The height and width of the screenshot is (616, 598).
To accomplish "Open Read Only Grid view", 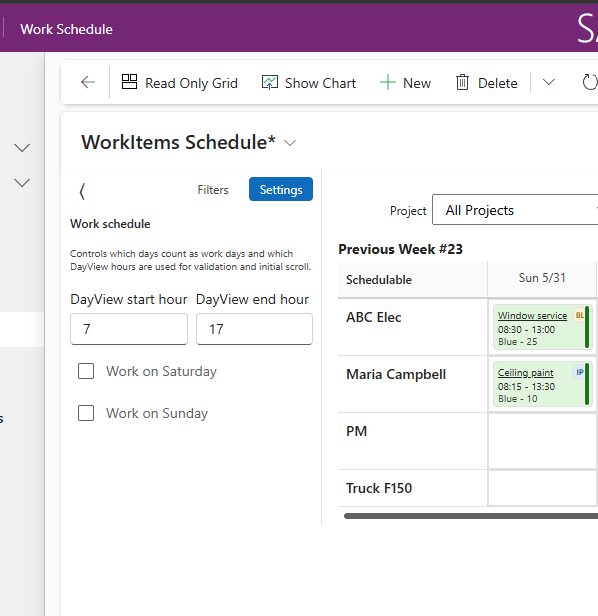I will [180, 83].
